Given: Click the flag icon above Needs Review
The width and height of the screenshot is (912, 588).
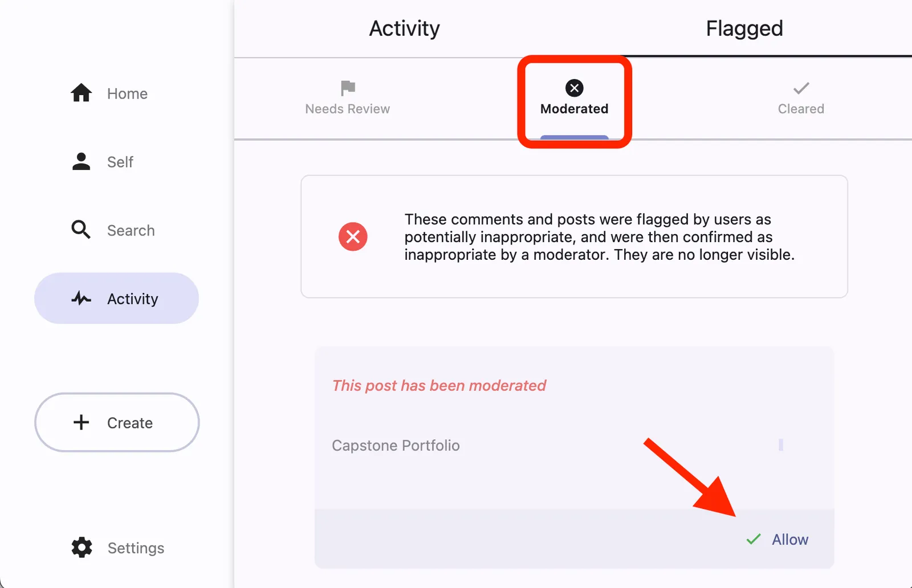Looking at the screenshot, I should pyautogui.click(x=347, y=88).
